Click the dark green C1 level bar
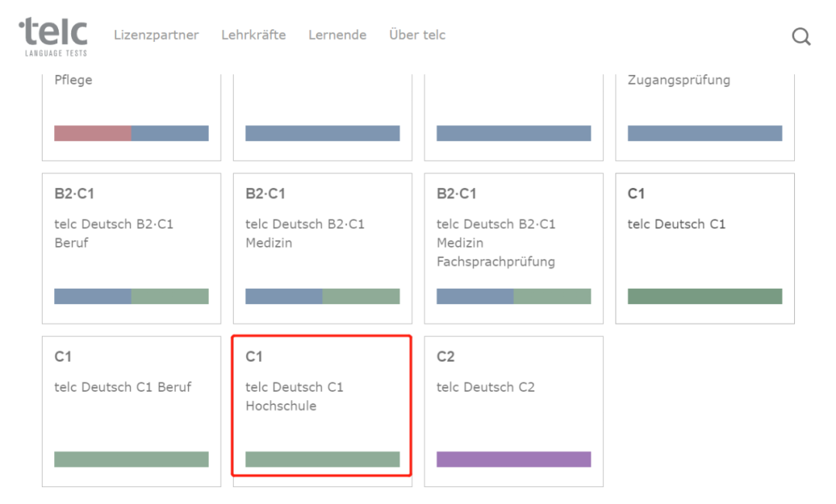The width and height of the screenshot is (836, 504). [x=705, y=297]
